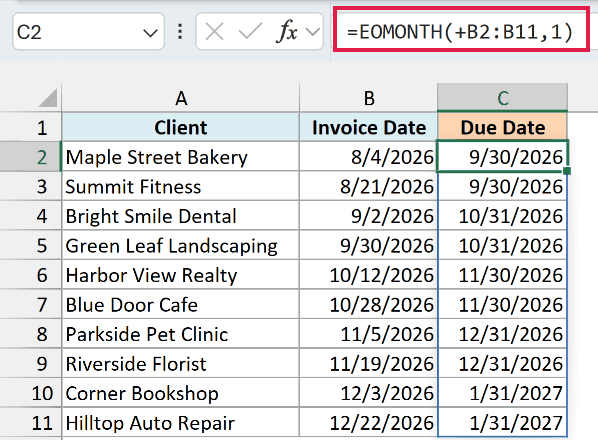
Task: Select due date cell C2 for Maple Street Bakery
Action: (503, 156)
